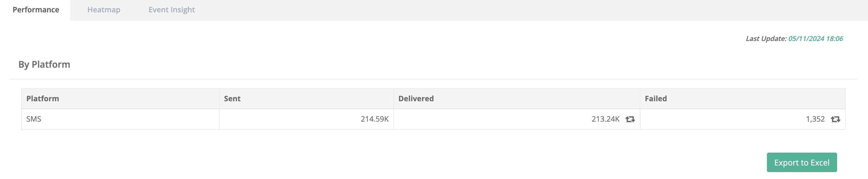Screen dimensions: 868x179
Task: Click the By Platform section heading
Action: click(x=44, y=65)
